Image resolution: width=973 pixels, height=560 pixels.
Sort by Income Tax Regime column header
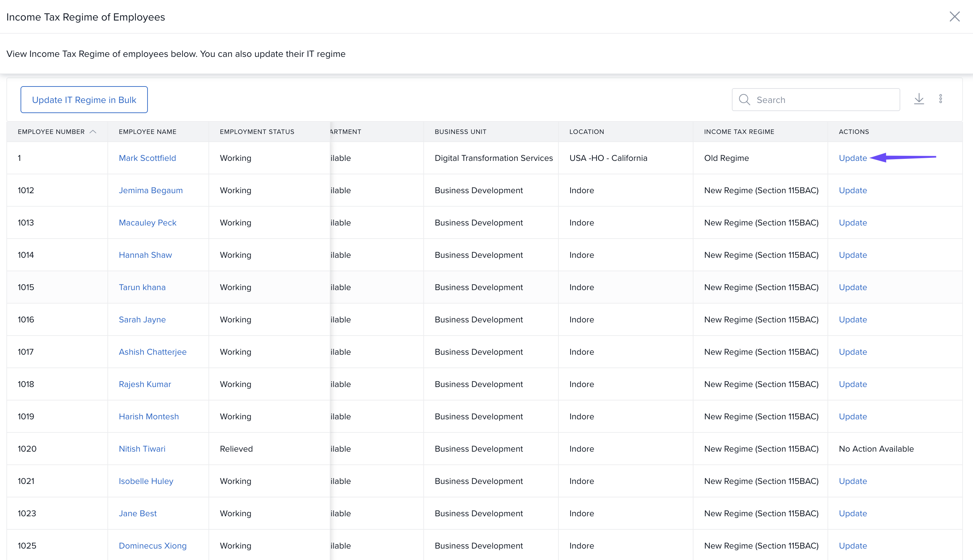click(739, 132)
